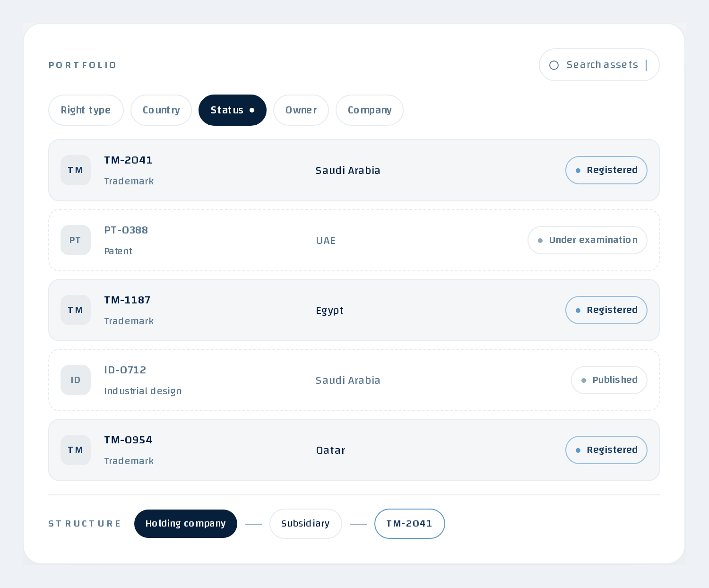Click Registered status of TM-2041
709x588 pixels.
tap(606, 170)
